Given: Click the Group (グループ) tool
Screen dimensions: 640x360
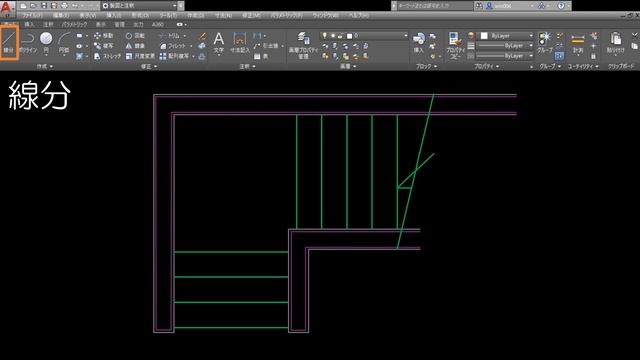Looking at the screenshot, I should [545, 43].
